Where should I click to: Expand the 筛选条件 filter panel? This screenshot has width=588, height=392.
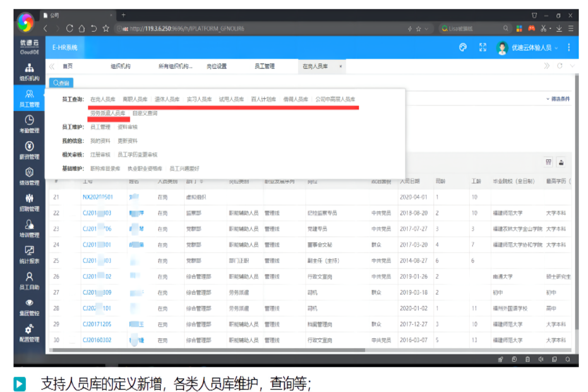(x=558, y=99)
